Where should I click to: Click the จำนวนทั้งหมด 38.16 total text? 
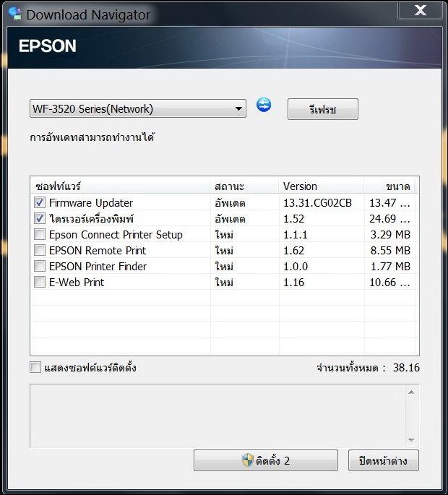point(368,368)
